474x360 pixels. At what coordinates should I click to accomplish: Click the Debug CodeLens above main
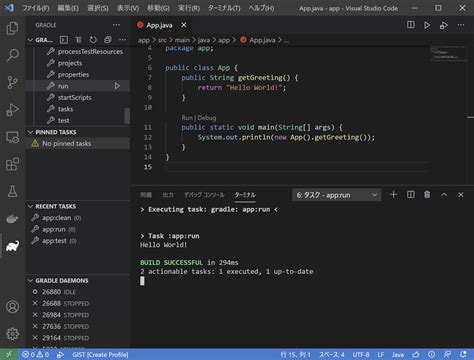point(207,118)
